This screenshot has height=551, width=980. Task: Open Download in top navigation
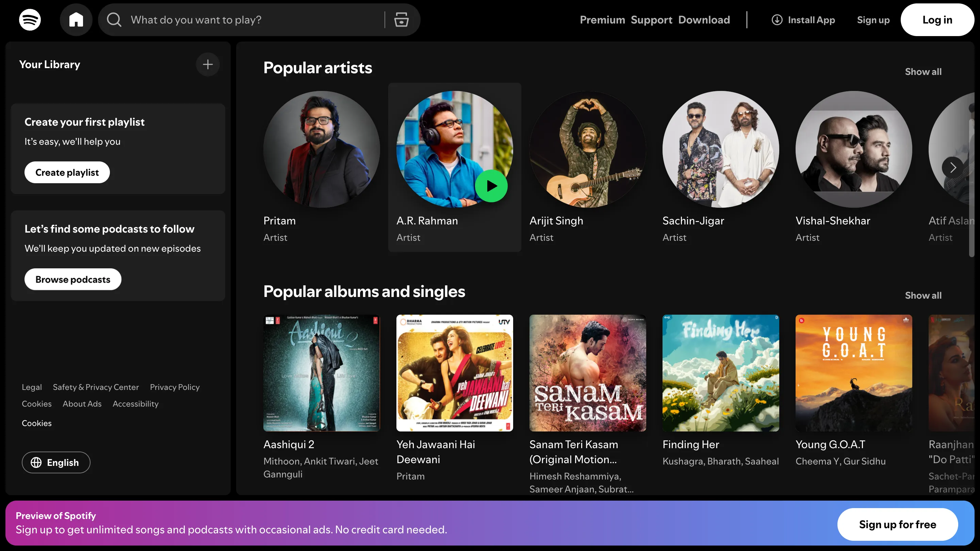704,20
